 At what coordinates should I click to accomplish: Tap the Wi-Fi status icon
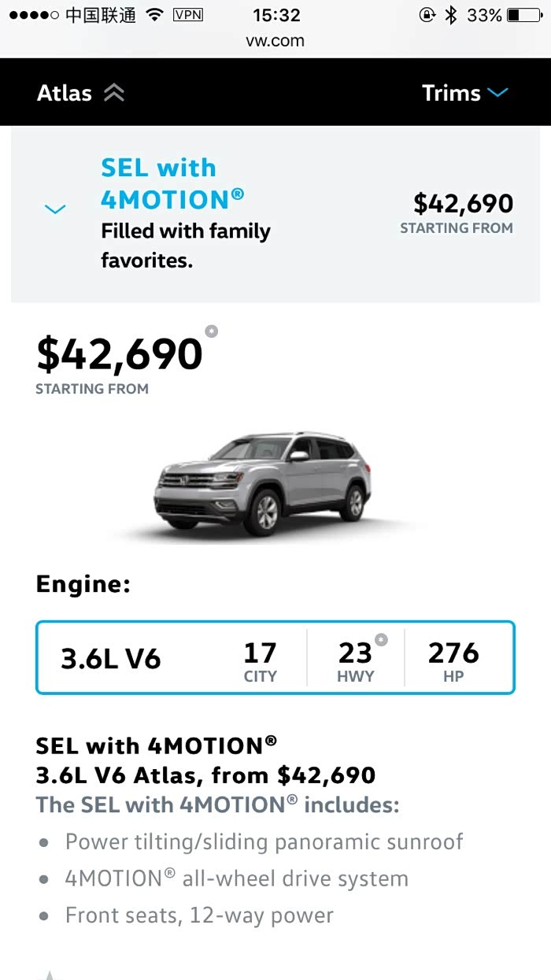pyautogui.click(x=155, y=15)
